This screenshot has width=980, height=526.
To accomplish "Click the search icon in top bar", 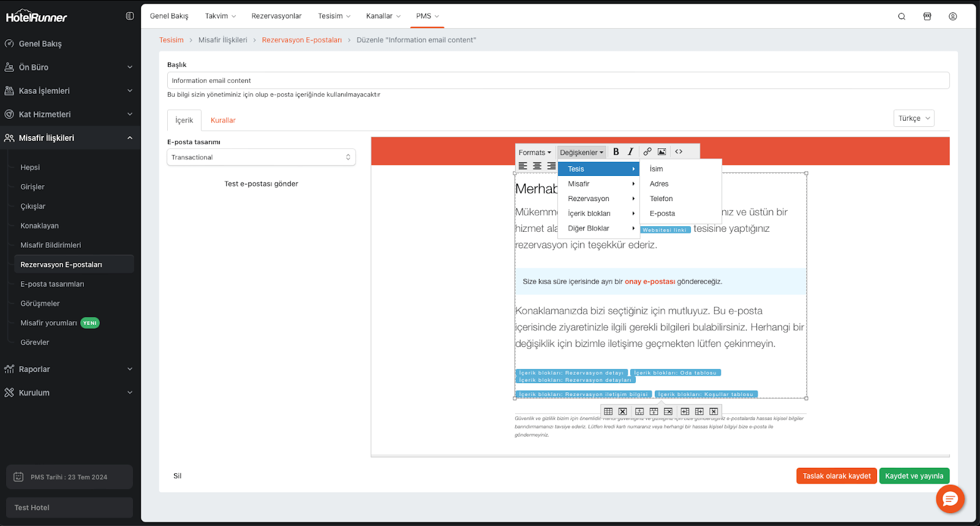I will click(x=902, y=17).
